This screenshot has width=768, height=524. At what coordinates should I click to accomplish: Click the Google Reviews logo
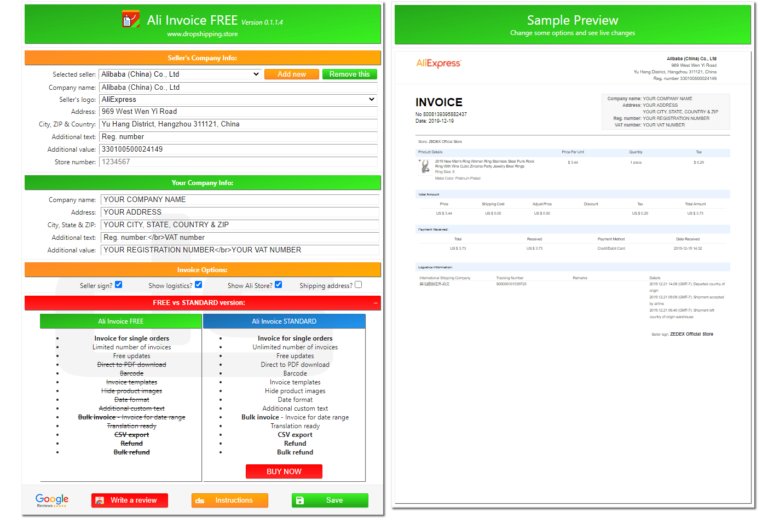click(52, 500)
